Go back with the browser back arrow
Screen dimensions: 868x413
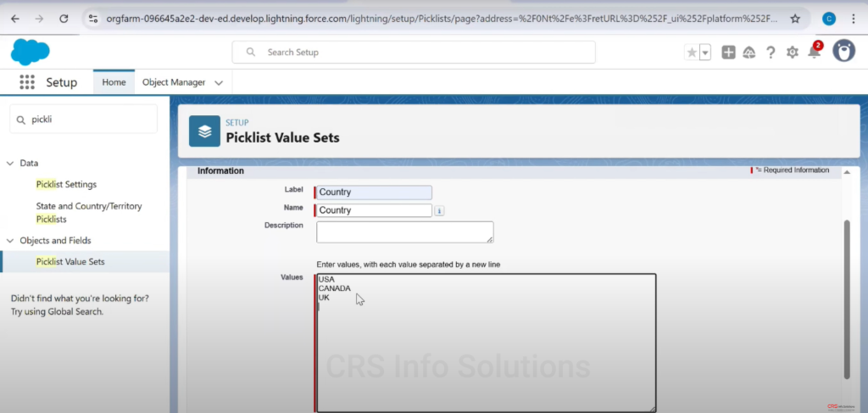[15, 19]
